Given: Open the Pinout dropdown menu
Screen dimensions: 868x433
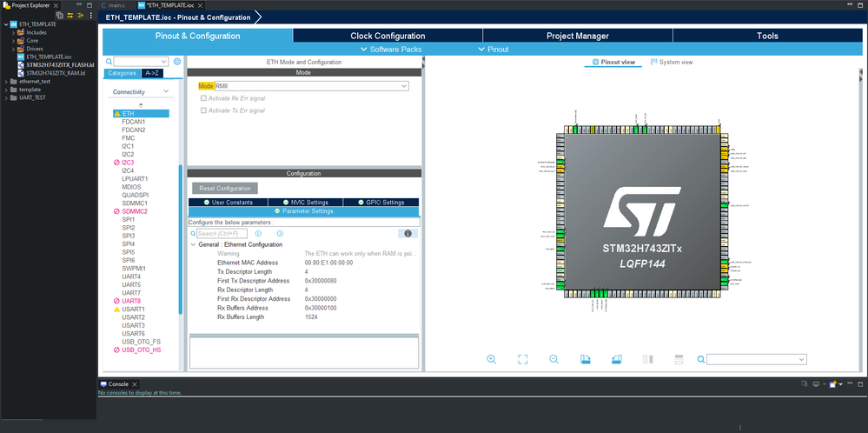Looking at the screenshot, I should [494, 50].
